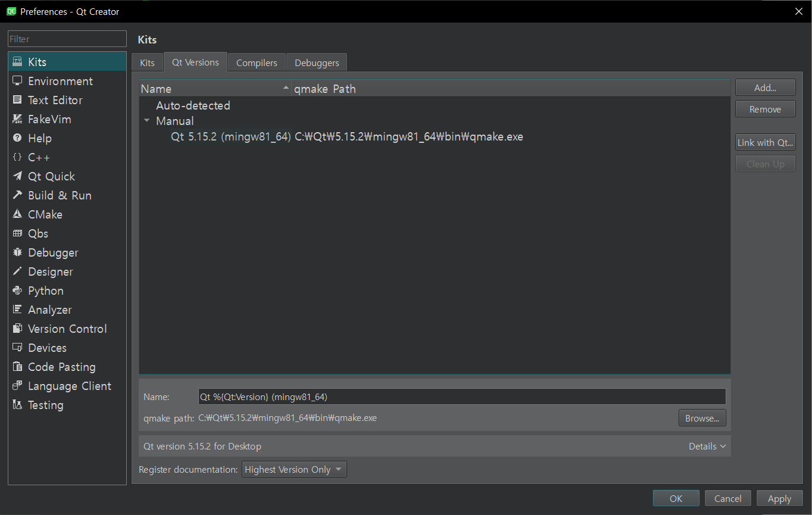
Task: Open Environment category via its monitor icon
Action: 17,81
